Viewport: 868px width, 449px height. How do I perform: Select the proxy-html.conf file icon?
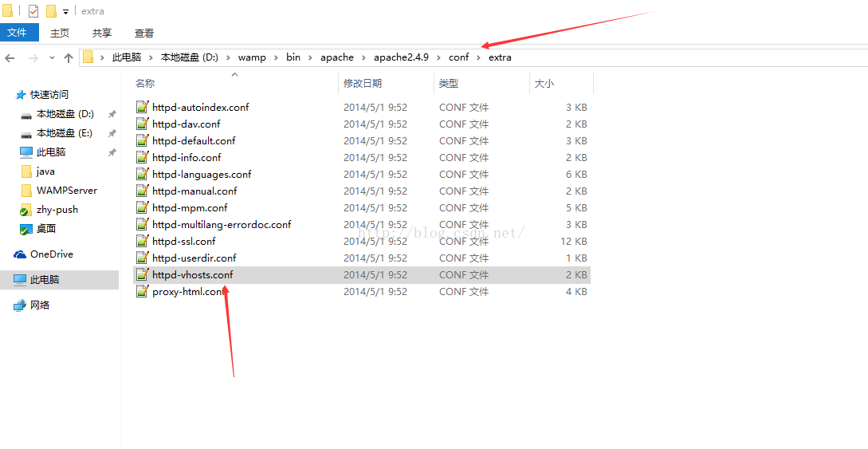tap(143, 291)
